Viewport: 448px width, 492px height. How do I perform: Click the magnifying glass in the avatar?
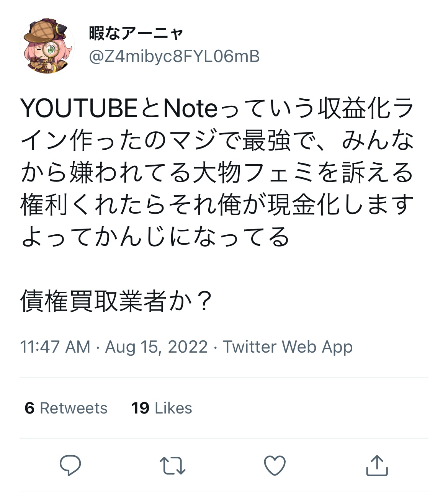[x=50, y=50]
